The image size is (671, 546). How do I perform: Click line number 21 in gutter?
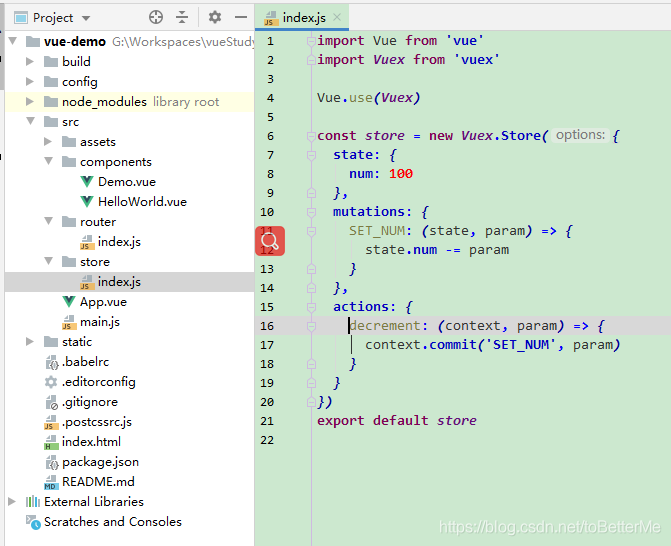267,421
